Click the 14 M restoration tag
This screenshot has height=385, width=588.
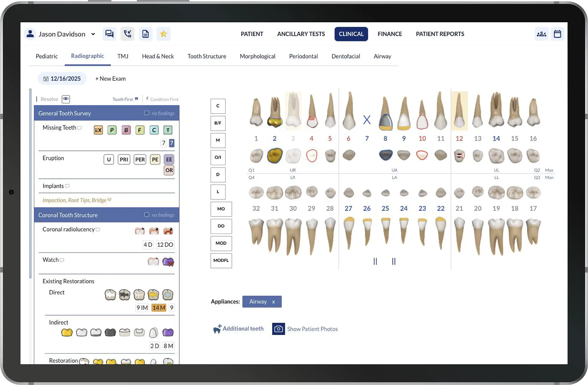(159, 307)
